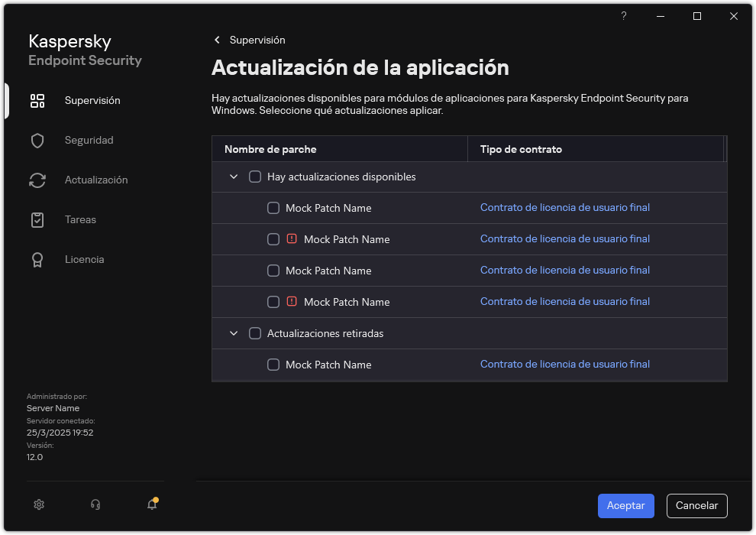The width and height of the screenshot is (756, 535).
Task: Select the Seguridad shield icon
Action: point(37,140)
